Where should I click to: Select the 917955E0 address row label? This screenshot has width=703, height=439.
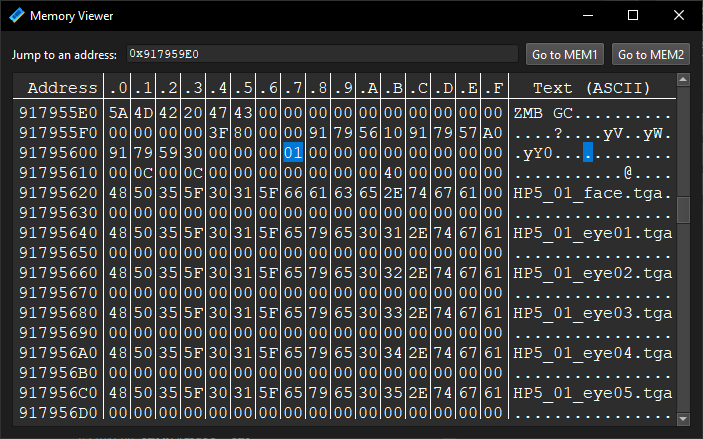[x=58, y=113]
